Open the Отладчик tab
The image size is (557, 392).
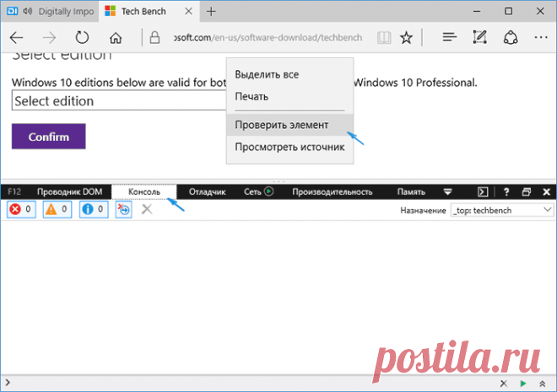207,192
